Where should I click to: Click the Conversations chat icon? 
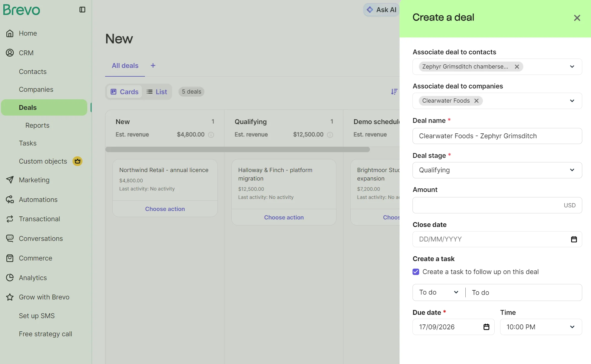pos(10,238)
